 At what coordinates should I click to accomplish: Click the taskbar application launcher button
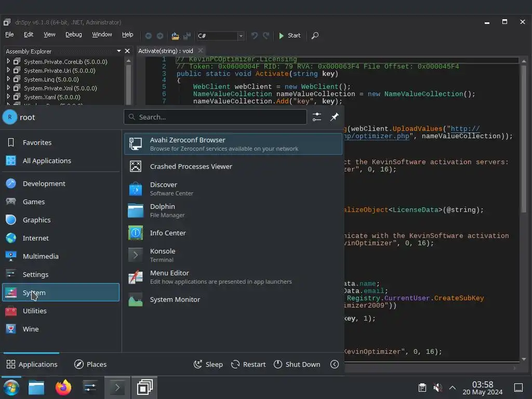(x=11, y=388)
